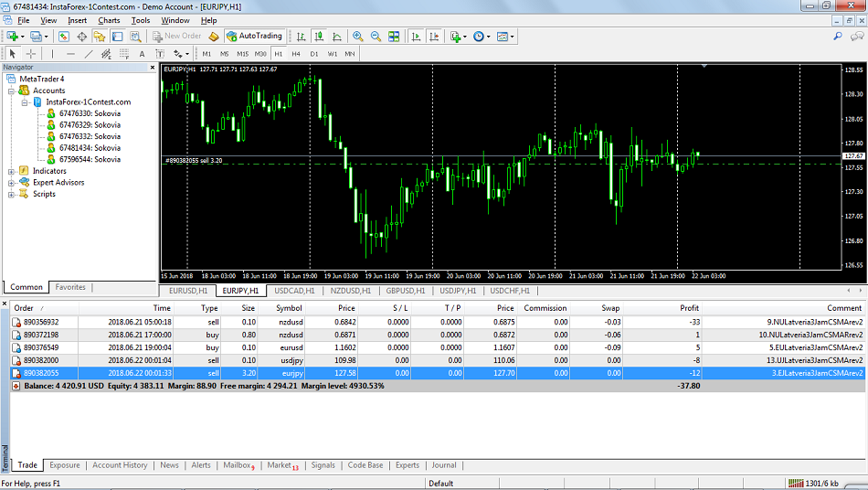This screenshot has width=868, height=490.
Task: Switch chart to candlesticks style
Action: click(x=319, y=37)
